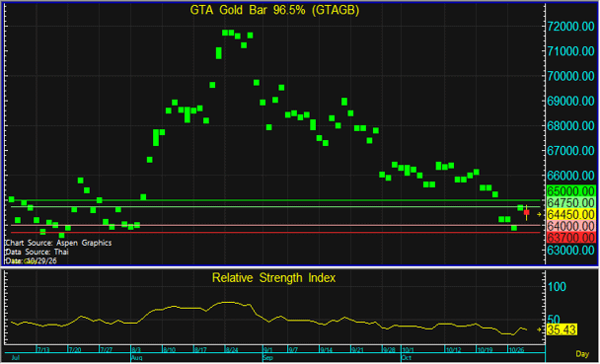This screenshot has width=600, height=364.
Task: Click the red candlestick on the price chart
Action: click(527, 213)
